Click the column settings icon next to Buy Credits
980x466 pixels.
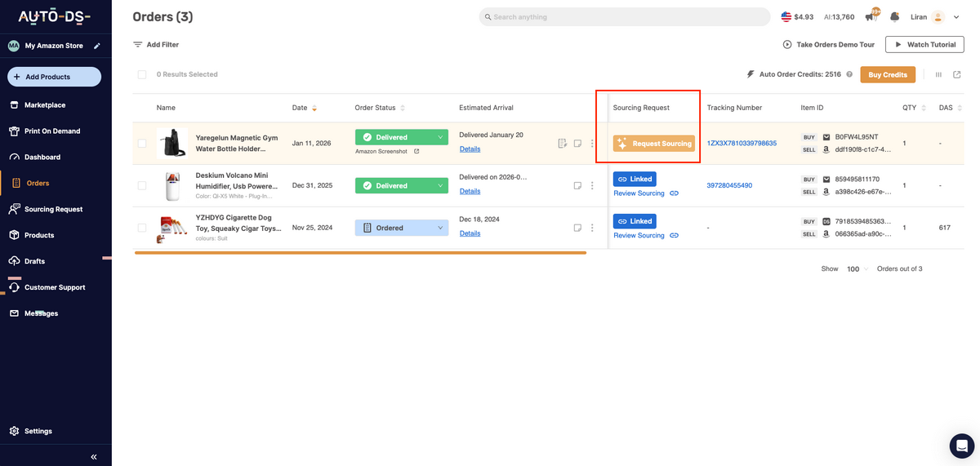(938, 74)
